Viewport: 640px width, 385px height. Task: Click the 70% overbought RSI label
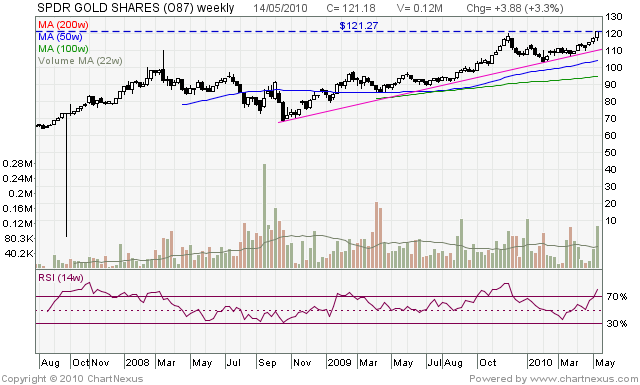[x=617, y=296]
